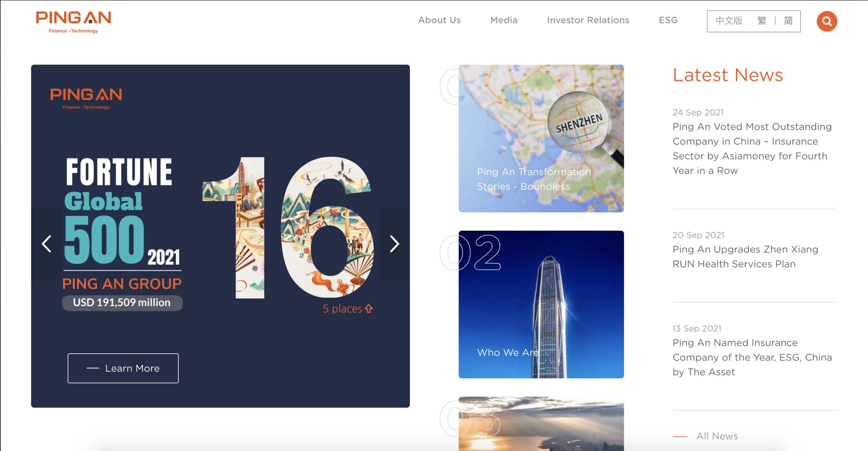This screenshot has height=451, width=868.
Task: Go to previous banner slide arrow
Action: pyautogui.click(x=46, y=244)
